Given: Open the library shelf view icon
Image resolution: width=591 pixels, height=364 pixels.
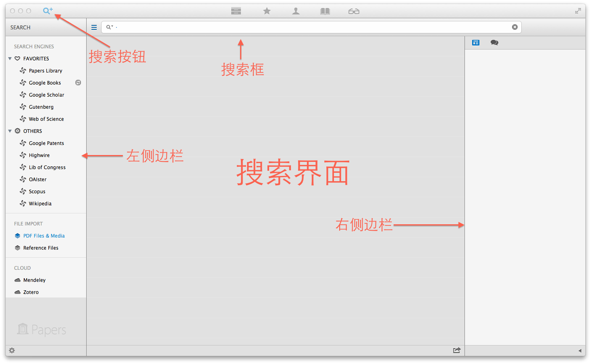Looking at the screenshot, I should click(236, 11).
